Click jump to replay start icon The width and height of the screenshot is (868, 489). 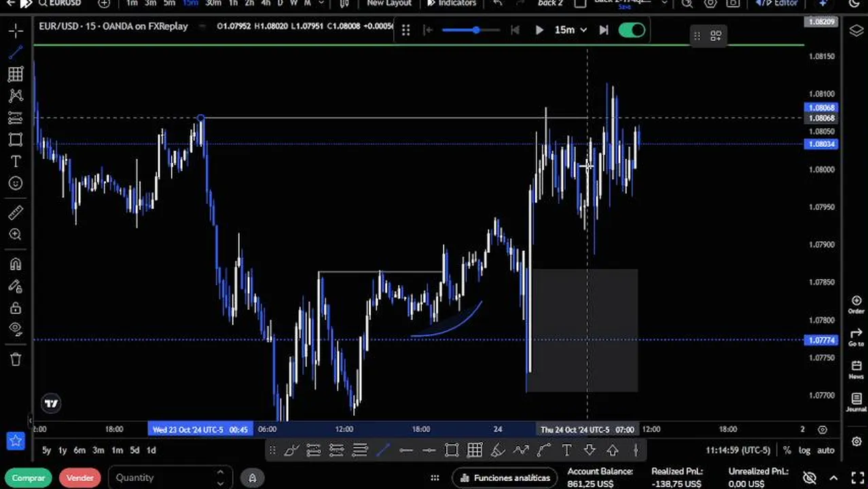coord(427,30)
